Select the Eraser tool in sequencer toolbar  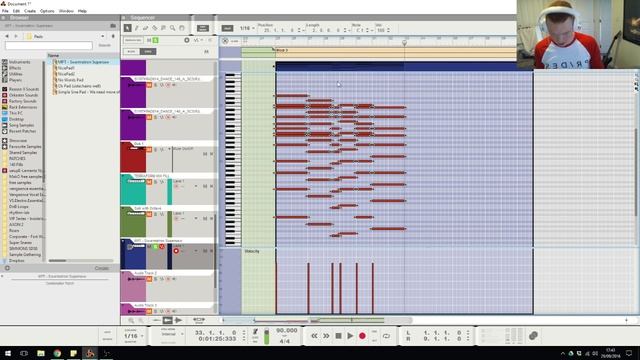pos(145,28)
